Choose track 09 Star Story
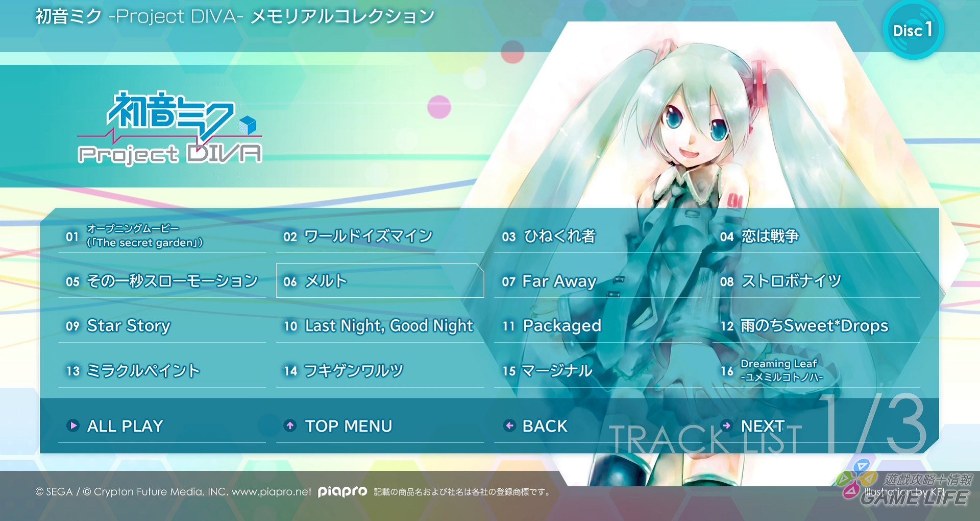This screenshot has height=521, width=980. (x=162, y=326)
